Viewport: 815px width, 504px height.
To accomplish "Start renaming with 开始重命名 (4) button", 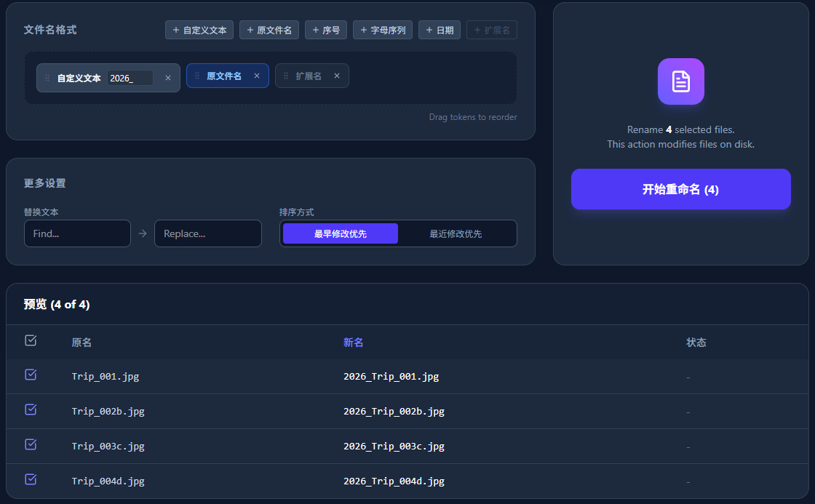I will 681,189.
